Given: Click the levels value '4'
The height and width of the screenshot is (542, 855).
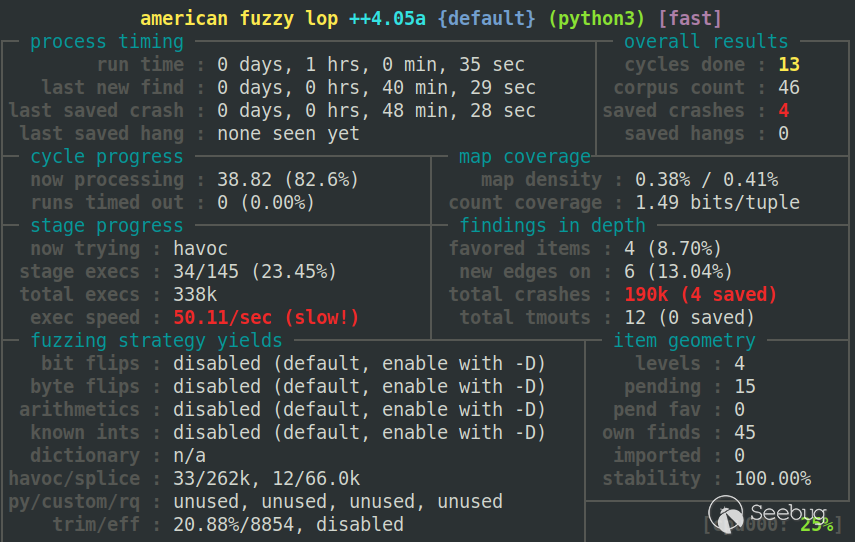Looking at the screenshot, I should (x=739, y=363).
